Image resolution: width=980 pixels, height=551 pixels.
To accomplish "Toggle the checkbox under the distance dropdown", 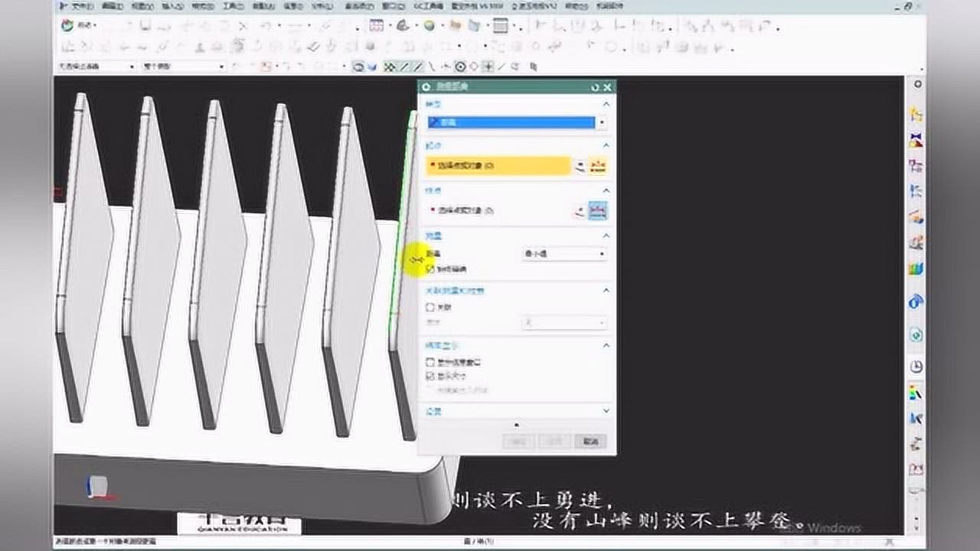I will click(x=430, y=269).
